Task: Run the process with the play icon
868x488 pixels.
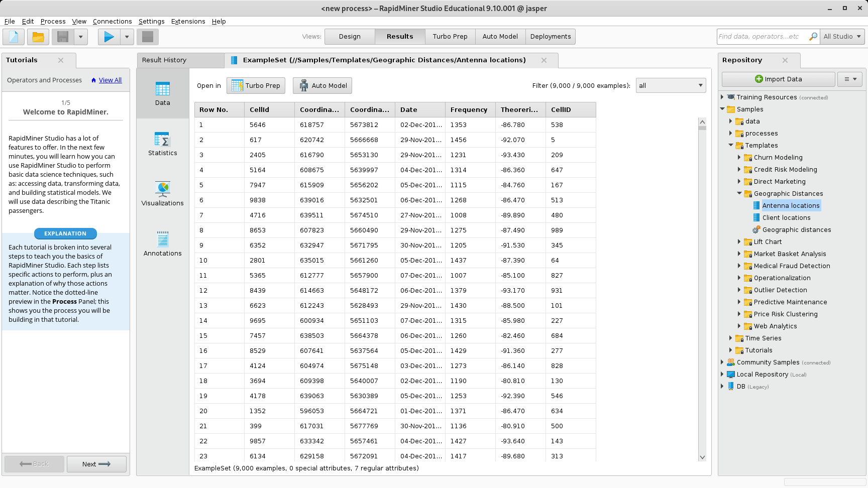Action: point(108,37)
